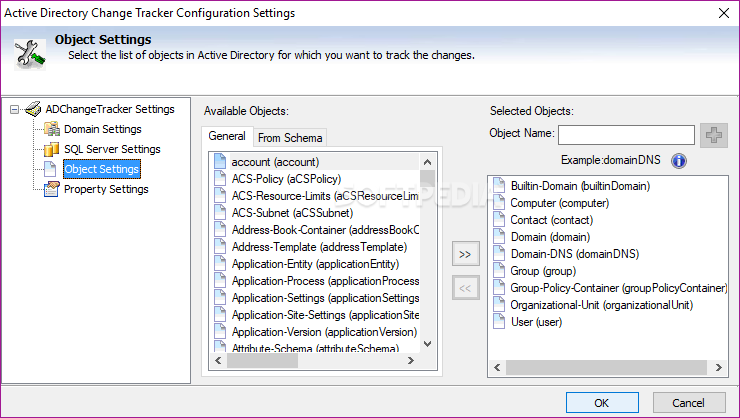Select ACS-Policy (aCSPolicy) list item
The image size is (740, 418).
(x=286, y=179)
